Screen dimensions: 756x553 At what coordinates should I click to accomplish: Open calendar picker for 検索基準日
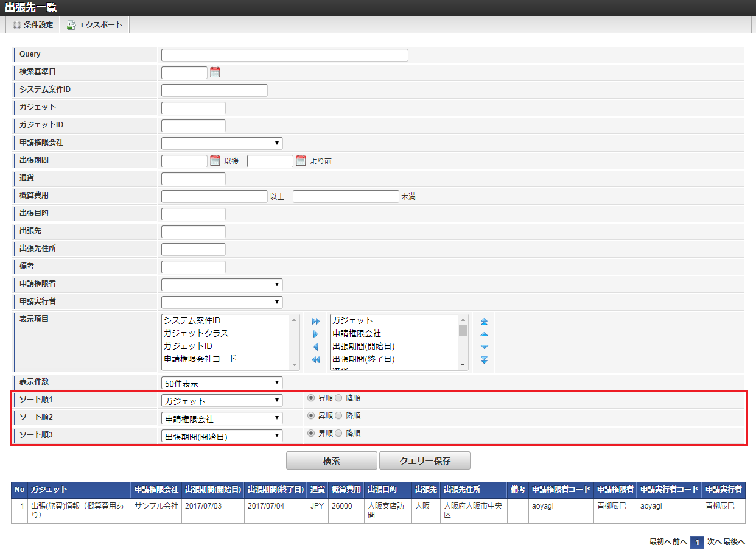pos(215,72)
